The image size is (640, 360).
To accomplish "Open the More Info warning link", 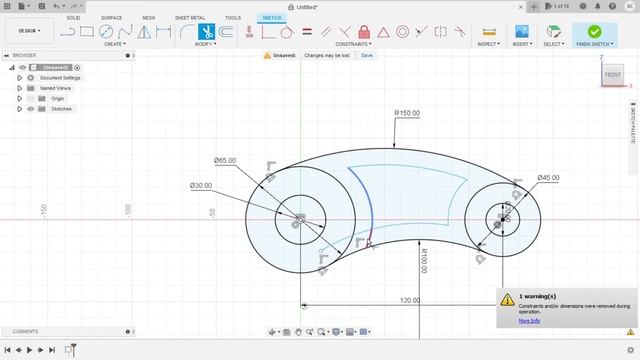I will [529, 321].
